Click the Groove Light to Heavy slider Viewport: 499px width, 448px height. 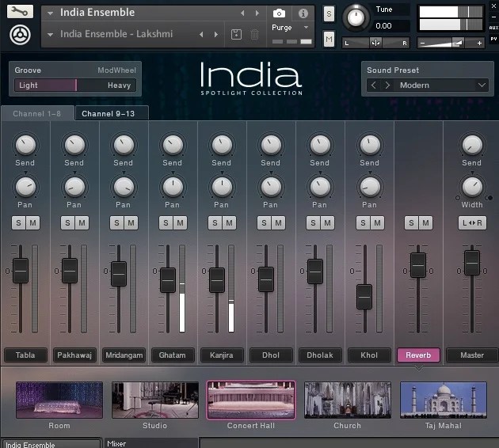click(x=75, y=85)
